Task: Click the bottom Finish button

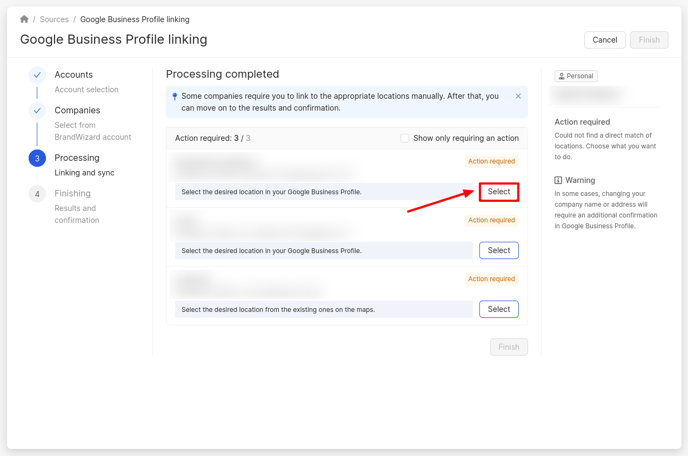Action: click(x=509, y=347)
